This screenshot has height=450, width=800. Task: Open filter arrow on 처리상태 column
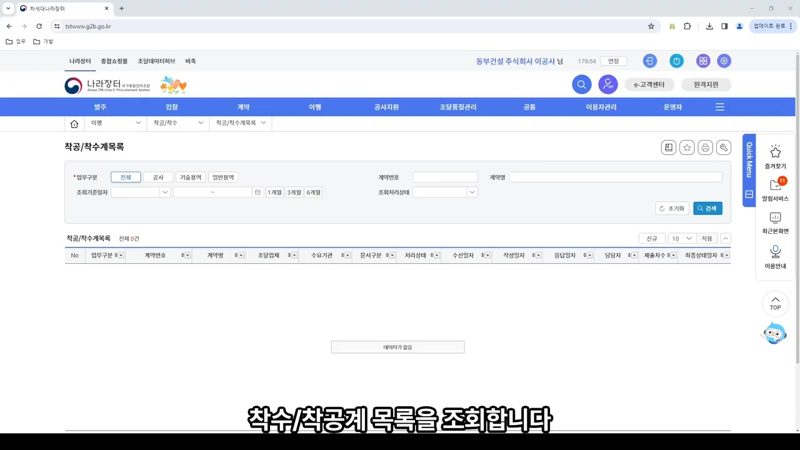(436, 255)
